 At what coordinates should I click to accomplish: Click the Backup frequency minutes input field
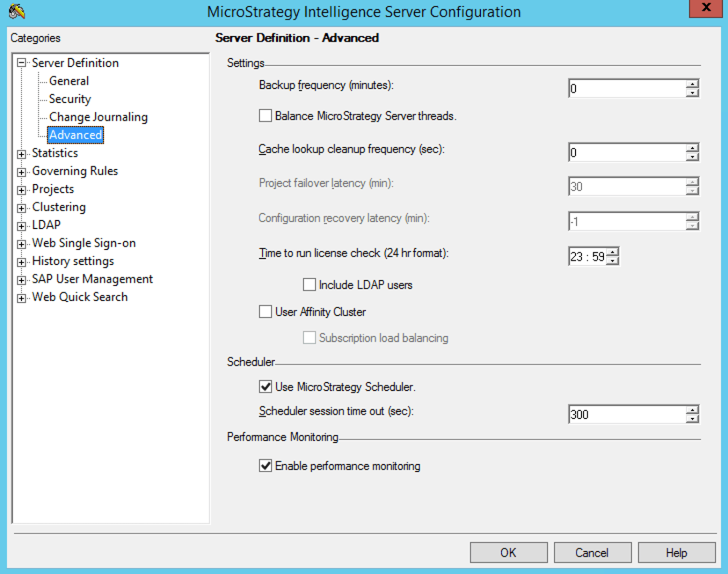coord(626,89)
